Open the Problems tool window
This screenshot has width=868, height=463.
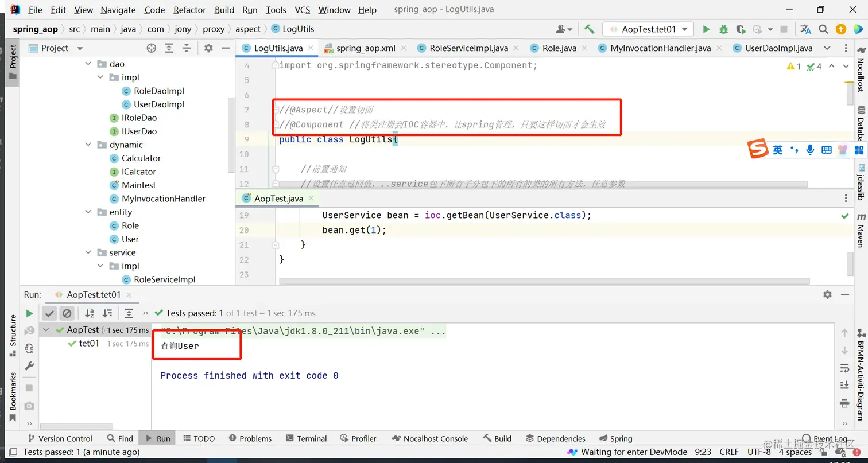point(250,438)
